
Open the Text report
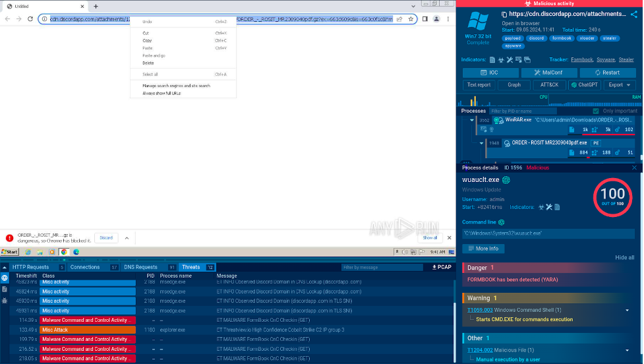(x=479, y=85)
